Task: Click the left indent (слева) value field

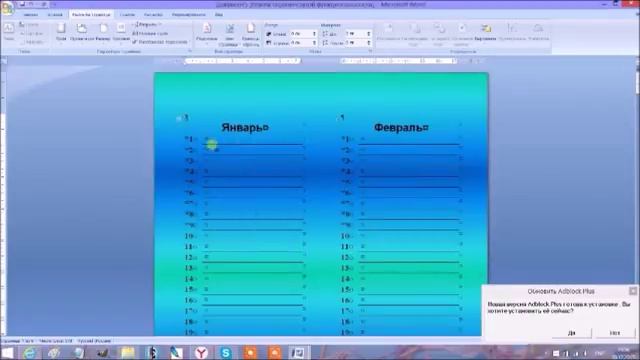Action: pos(301,34)
